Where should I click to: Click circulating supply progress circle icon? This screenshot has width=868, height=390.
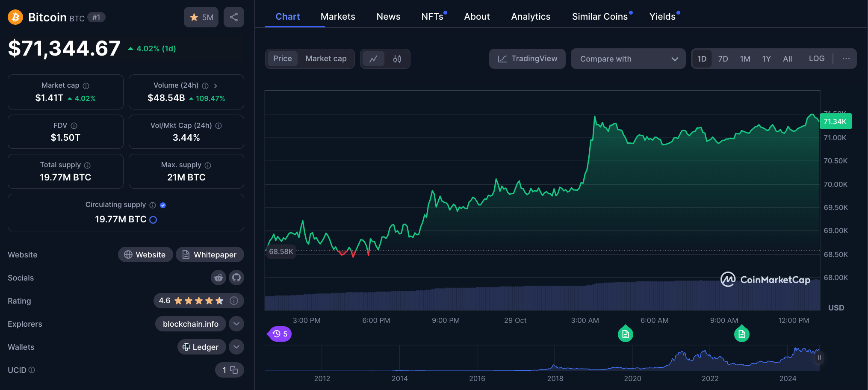(x=153, y=220)
